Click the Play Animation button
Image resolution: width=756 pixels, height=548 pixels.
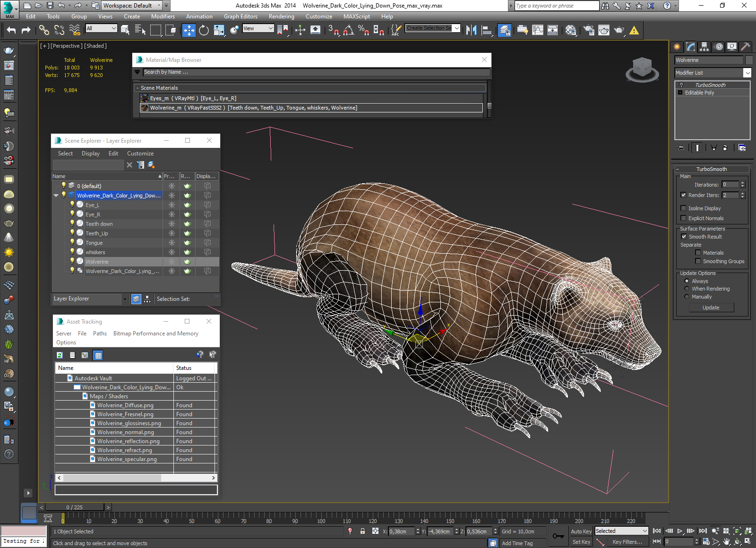coord(680,531)
